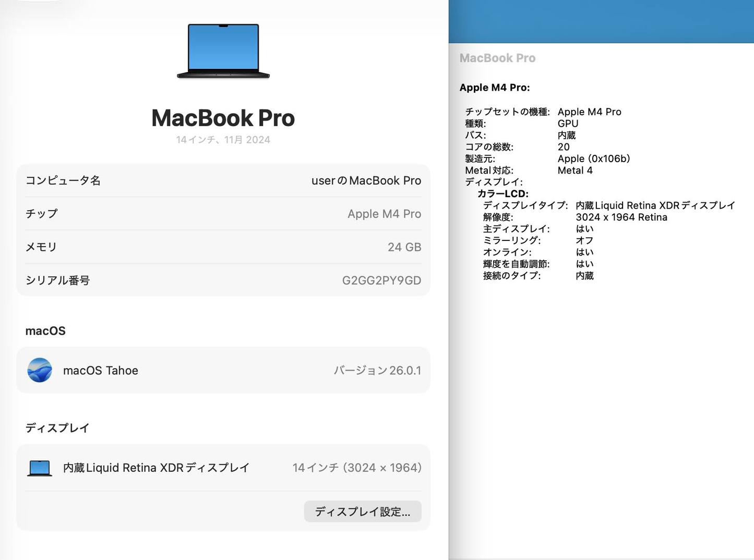Click the 製造元 label
This screenshot has width=754, height=560.
(480, 159)
